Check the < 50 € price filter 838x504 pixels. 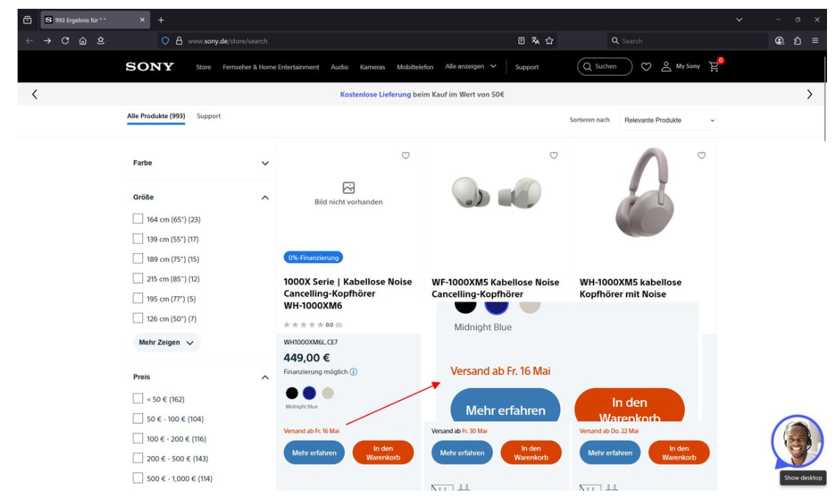coord(138,398)
